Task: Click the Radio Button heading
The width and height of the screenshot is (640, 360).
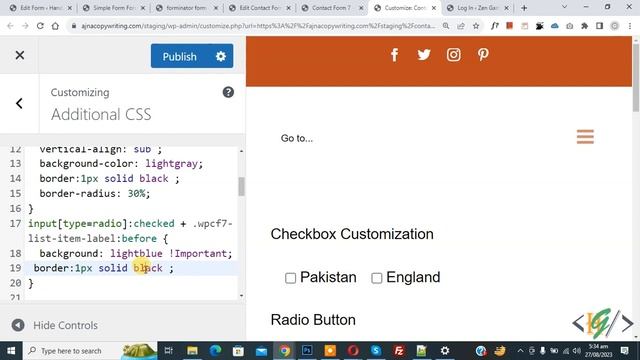Action: (x=313, y=320)
